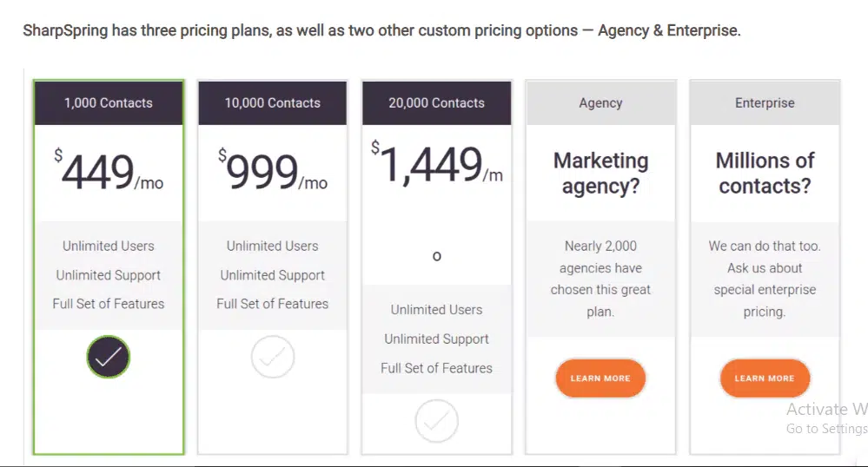This screenshot has height=467, width=868.
Task: Click the "Marketing agency?" heading
Action: tap(600, 173)
